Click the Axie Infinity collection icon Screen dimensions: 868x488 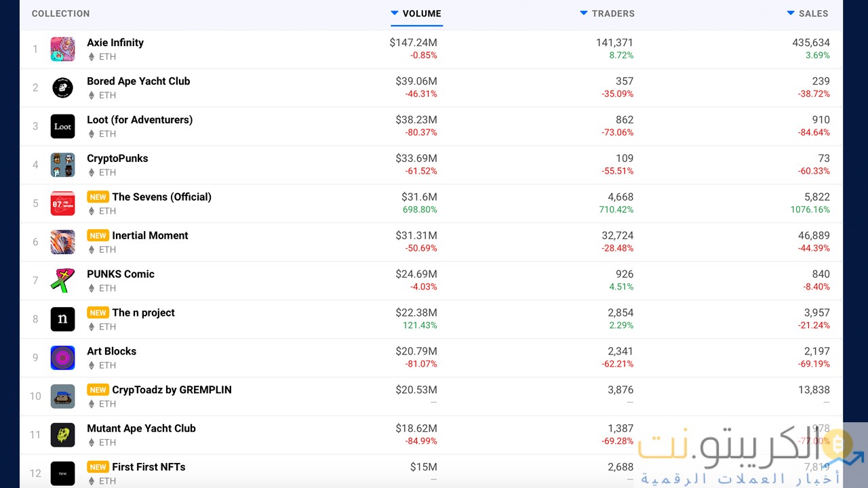pyautogui.click(x=62, y=49)
